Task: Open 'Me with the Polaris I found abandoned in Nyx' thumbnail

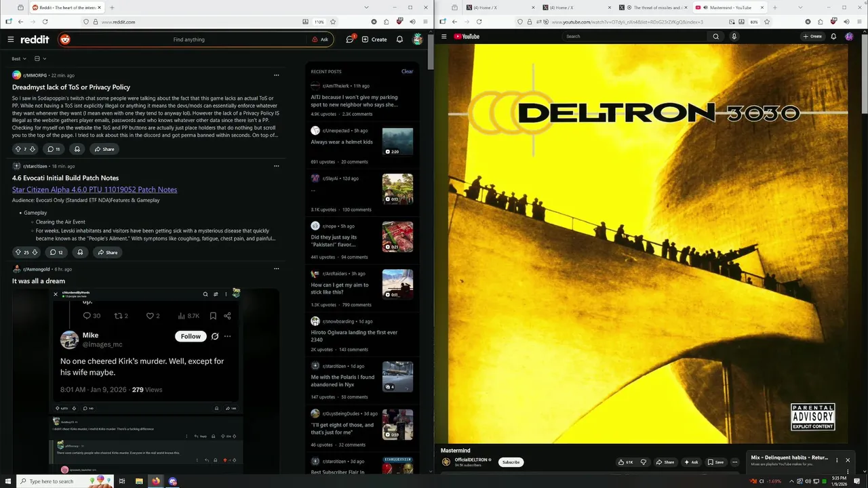Action: coord(397,376)
